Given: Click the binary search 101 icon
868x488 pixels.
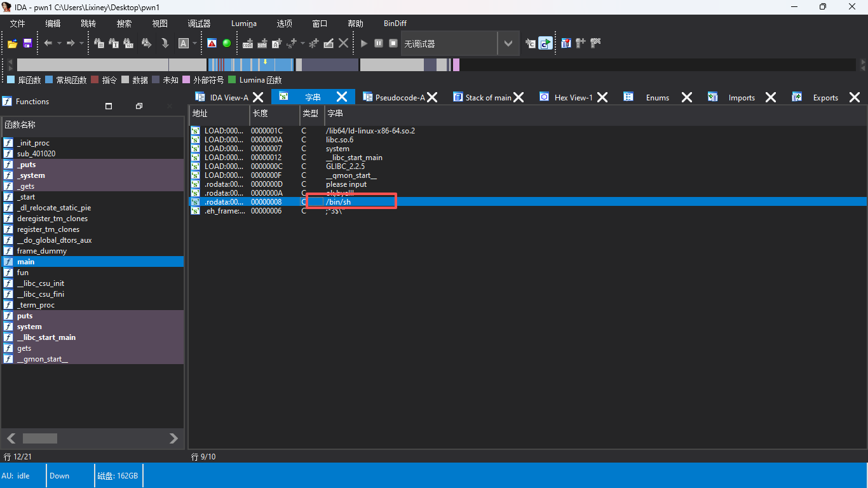Looking at the screenshot, I should (x=129, y=43).
